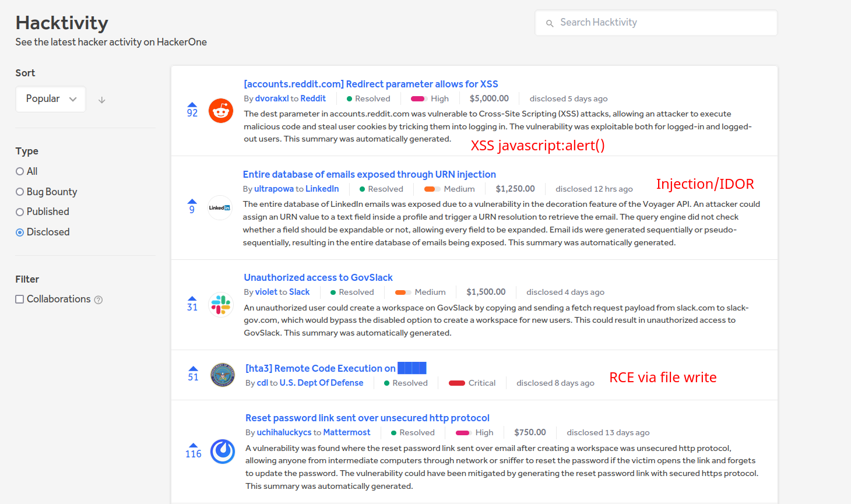This screenshot has height=504, width=851.
Task: Open the Popular sort dropdown
Action: point(51,99)
